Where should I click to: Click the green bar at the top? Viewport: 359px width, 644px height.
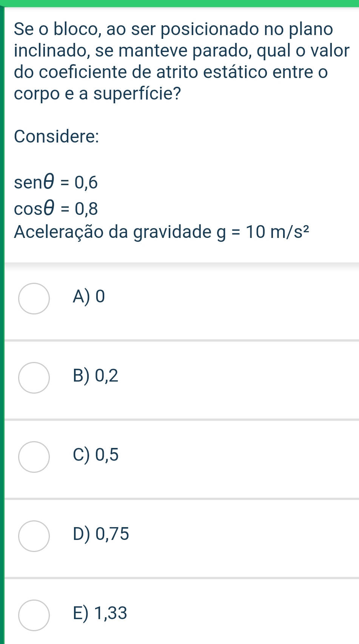coord(179,3)
